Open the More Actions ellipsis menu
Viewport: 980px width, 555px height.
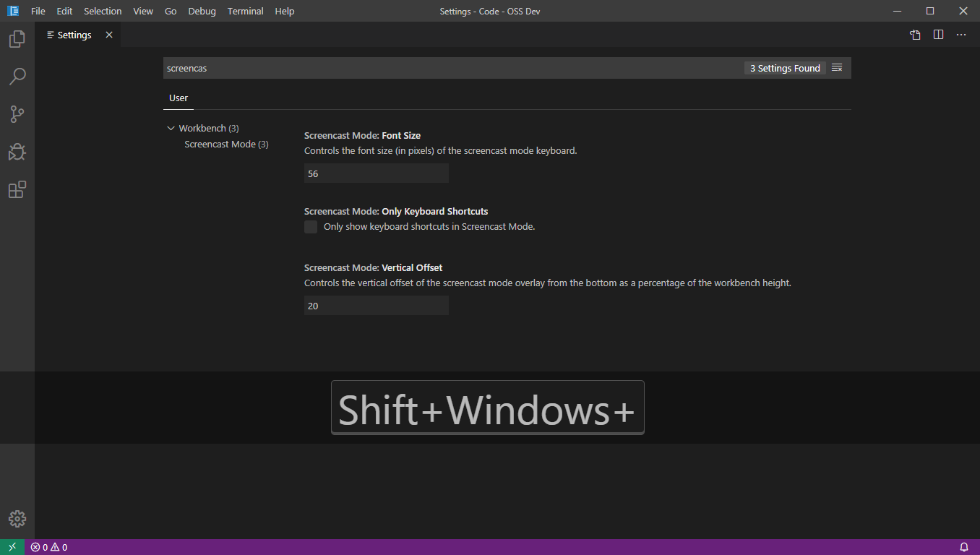[961, 35]
